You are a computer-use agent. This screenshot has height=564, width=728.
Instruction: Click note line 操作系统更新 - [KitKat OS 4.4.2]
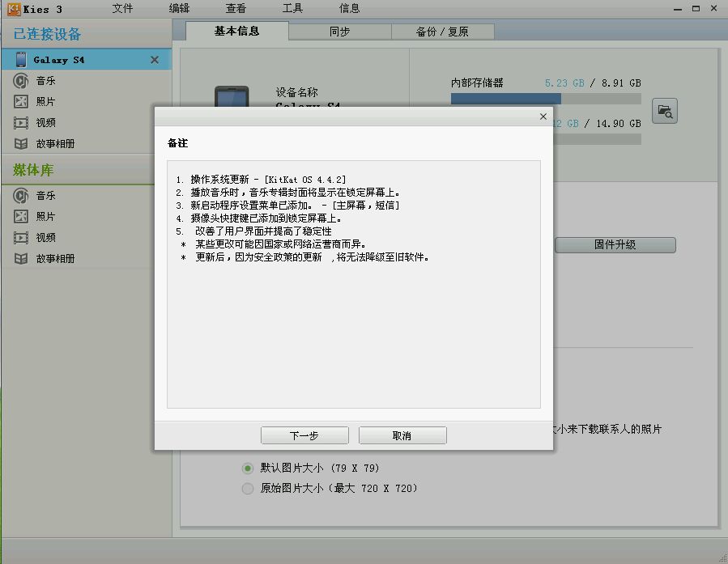point(261,180)
